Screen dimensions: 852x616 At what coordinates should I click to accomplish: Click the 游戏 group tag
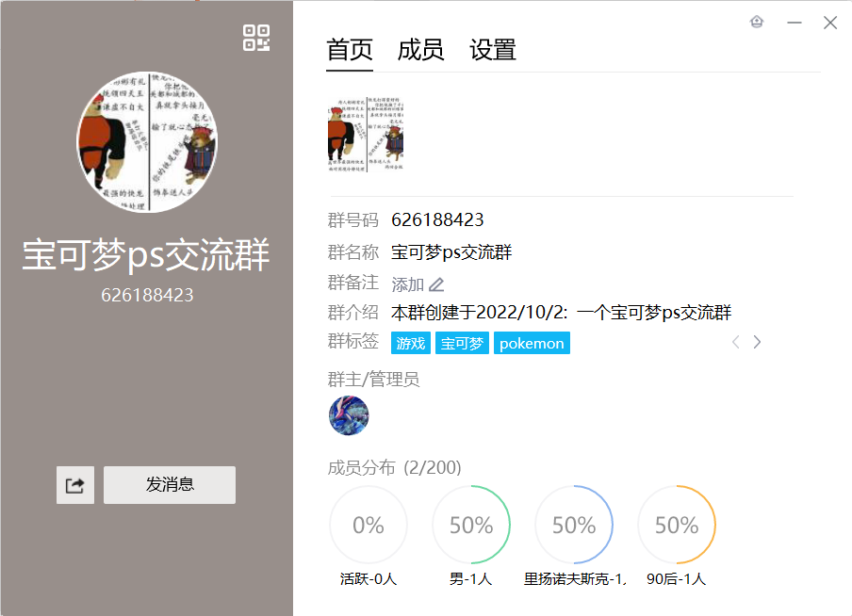coord(411,343)
